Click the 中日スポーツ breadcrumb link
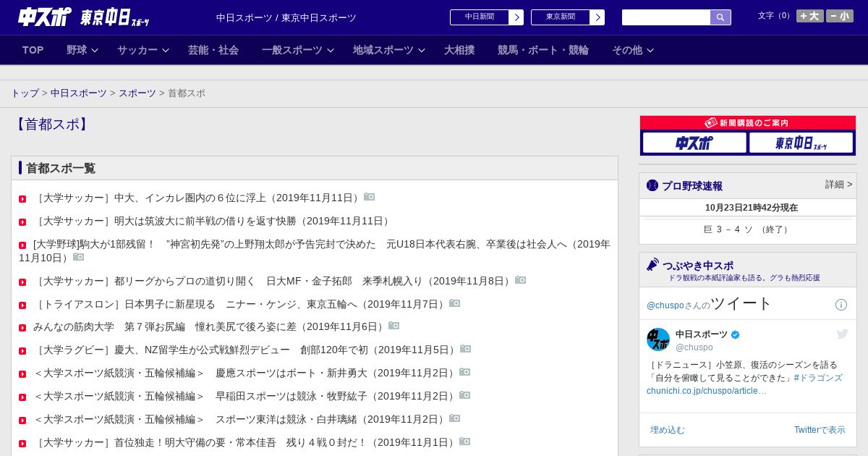 tap(79, 93)
